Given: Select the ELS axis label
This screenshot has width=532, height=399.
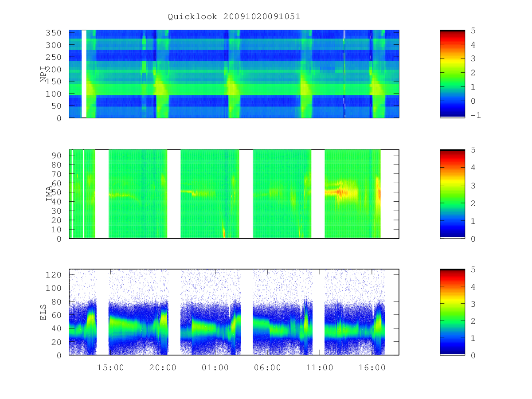Looking at the screenshot, I should coord(43,312).
